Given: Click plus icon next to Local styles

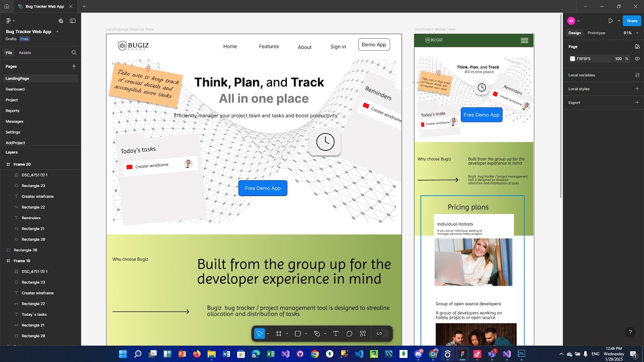Looking at the screenshot, I should coord(637,89).
